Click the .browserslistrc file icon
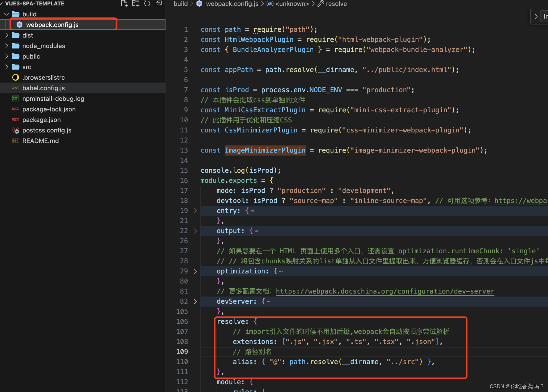The image size is (548, 392). (16, 77)
